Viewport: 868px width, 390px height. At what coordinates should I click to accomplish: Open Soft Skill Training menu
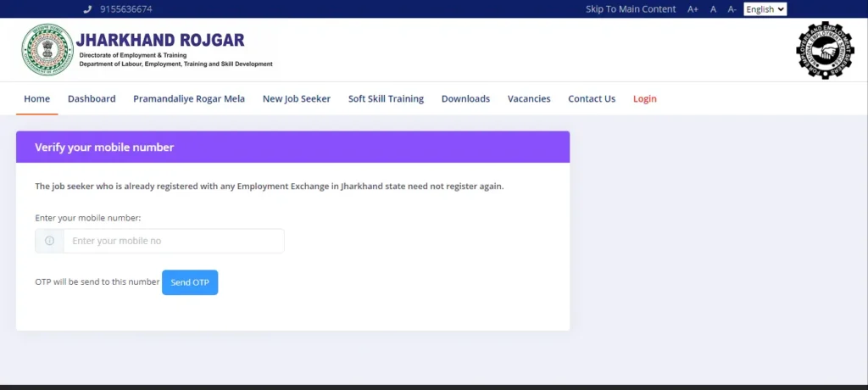pos(386,98)
